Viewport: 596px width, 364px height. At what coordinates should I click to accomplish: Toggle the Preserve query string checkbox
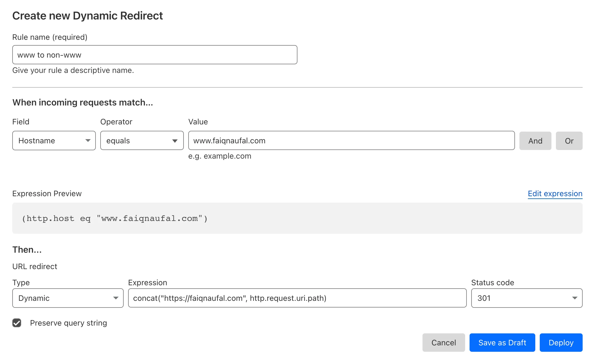coord(17,323)
